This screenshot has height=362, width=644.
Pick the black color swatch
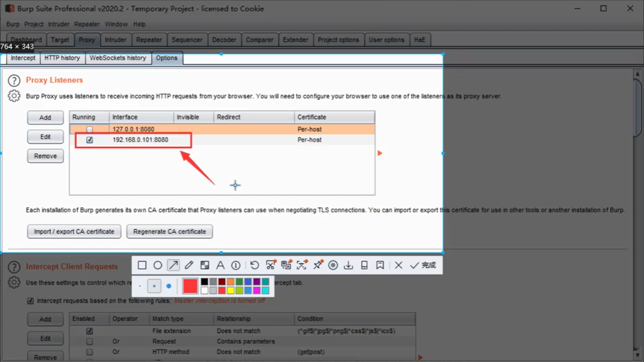[x=204, y=282]
